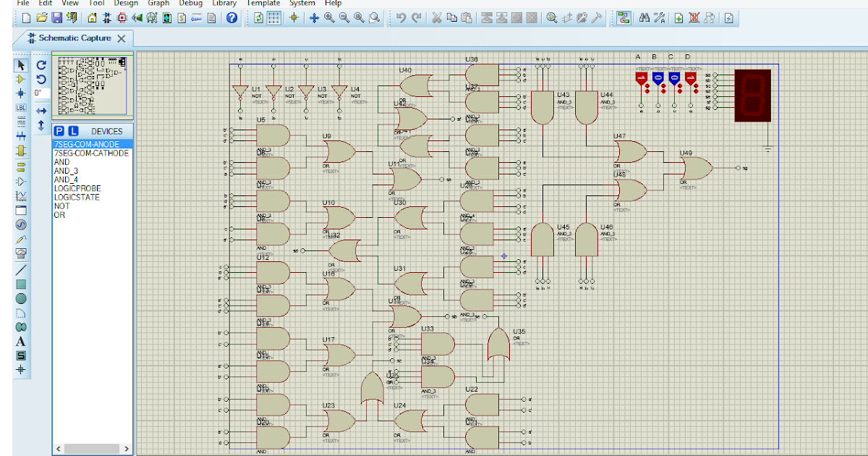868x456 pixels.
Task: Open the Design menu
Action: tap(126, 3)
